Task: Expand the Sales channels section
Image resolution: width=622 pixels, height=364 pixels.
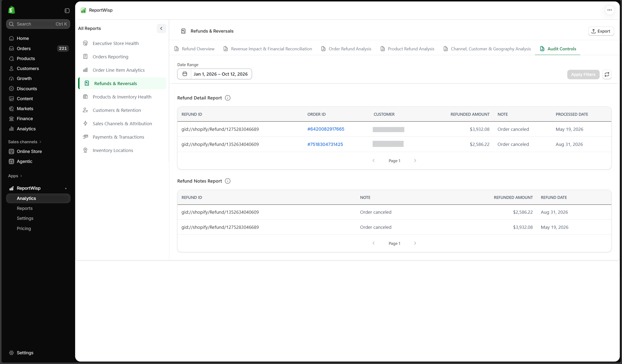Action: click(x=25, y=142)
